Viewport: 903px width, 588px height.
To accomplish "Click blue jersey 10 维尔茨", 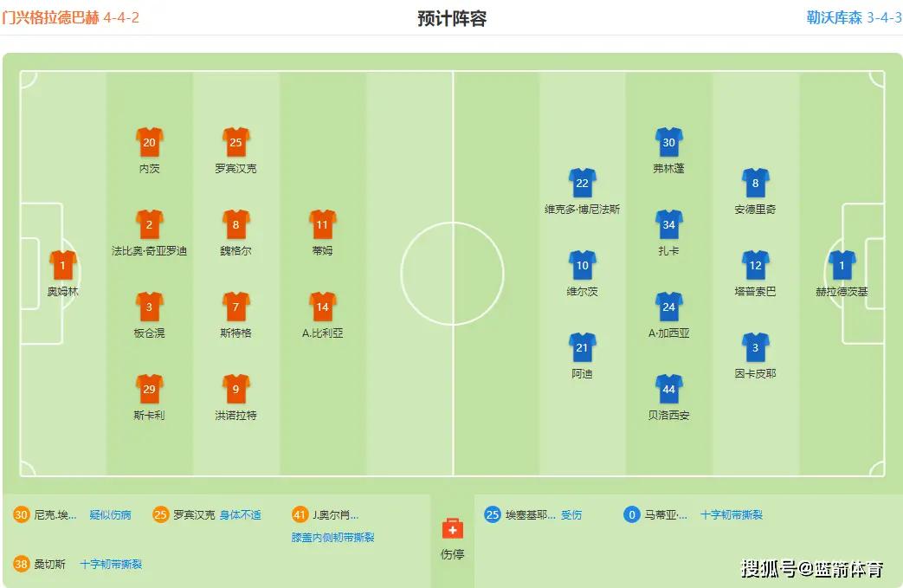I will click(582, 266).
